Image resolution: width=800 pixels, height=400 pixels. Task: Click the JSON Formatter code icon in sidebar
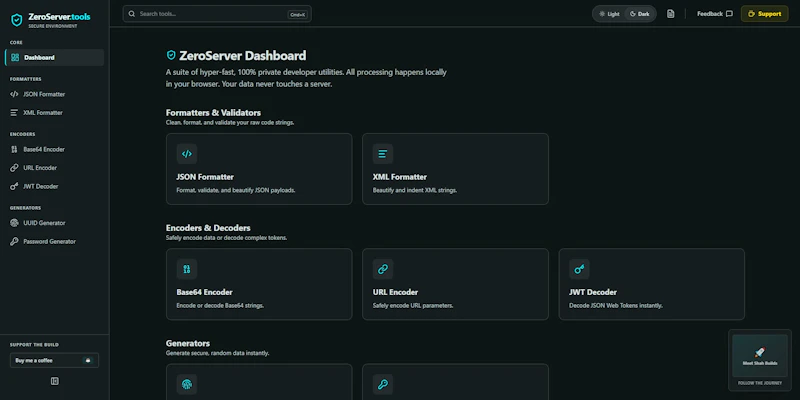[14, 94]
